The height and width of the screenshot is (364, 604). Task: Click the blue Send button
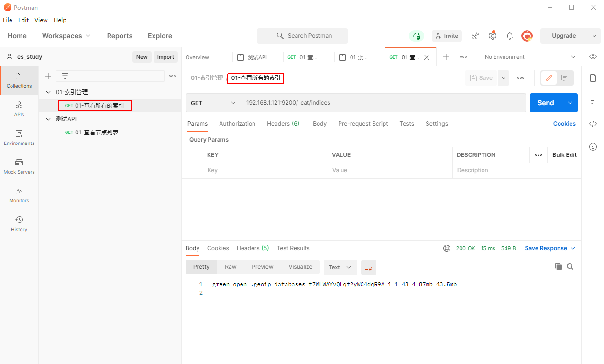[x=546, y=103]
